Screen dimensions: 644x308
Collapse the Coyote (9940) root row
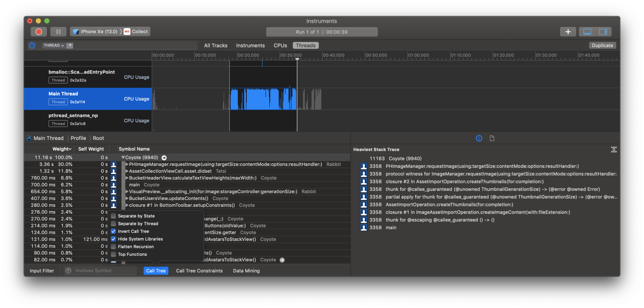coord(123,157)
